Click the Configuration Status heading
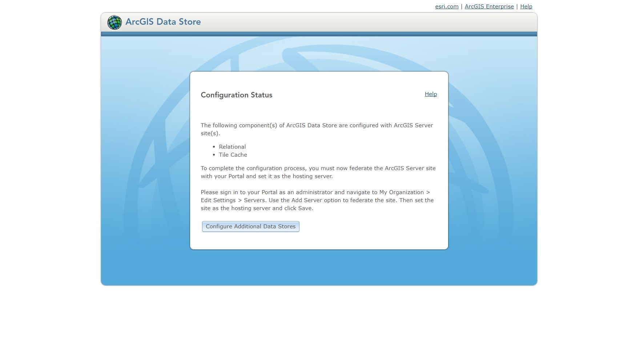Viewport: 644px width, 349px height. pos(237,95)
